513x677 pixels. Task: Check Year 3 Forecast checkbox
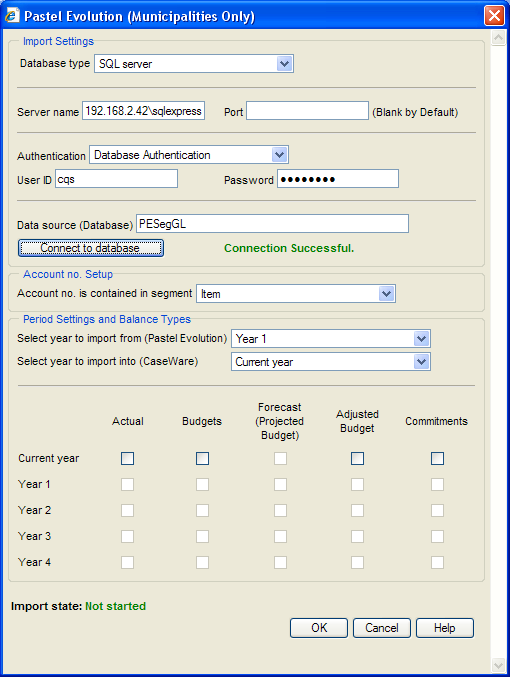click(x=280, y=536)
